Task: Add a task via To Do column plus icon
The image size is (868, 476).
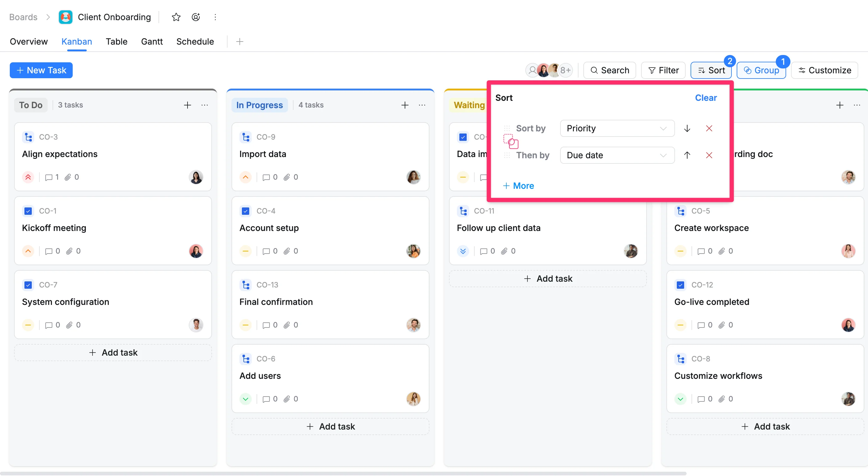Action: coord(187,105)
